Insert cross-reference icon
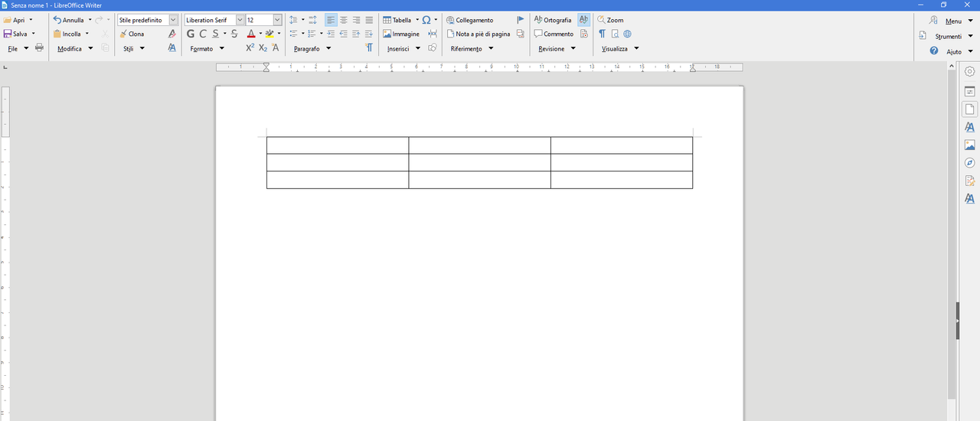The height and width of the screenshot is (421, 980). coord(521,34)
